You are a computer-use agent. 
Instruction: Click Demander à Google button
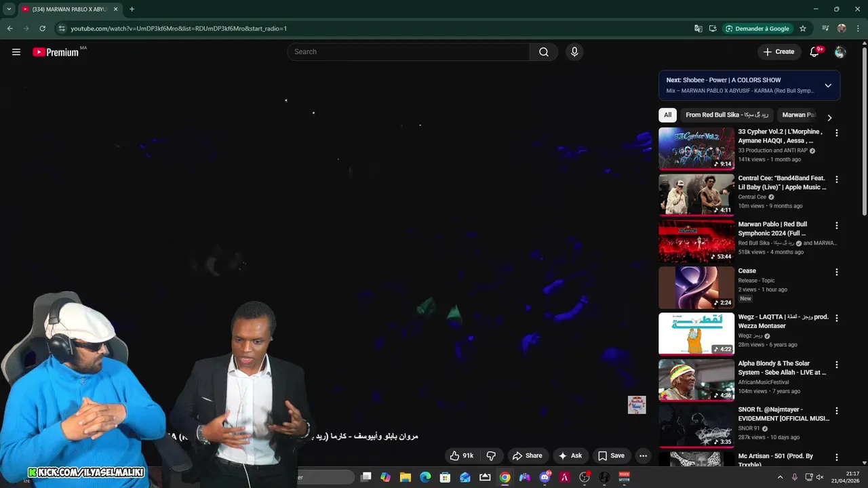757,28
